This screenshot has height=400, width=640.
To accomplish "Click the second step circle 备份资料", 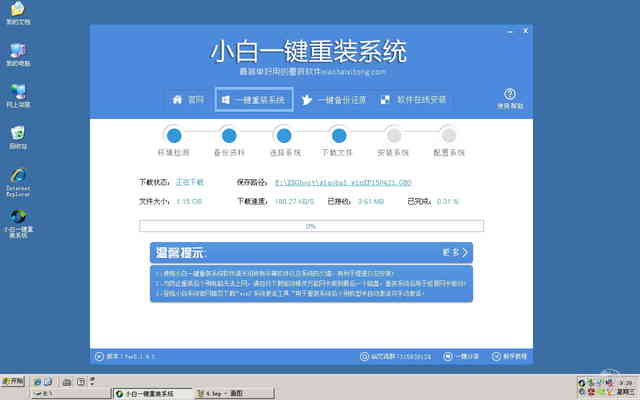I will click(x=229, y=136).
